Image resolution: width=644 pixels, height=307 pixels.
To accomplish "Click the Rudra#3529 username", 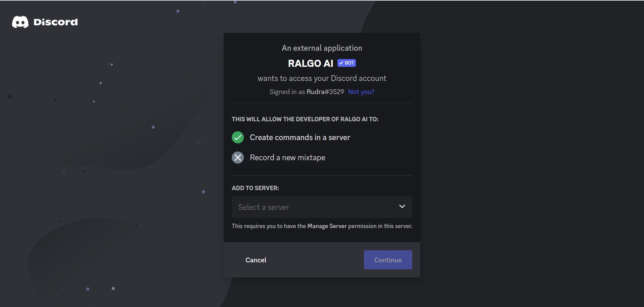I will point(325,92).
